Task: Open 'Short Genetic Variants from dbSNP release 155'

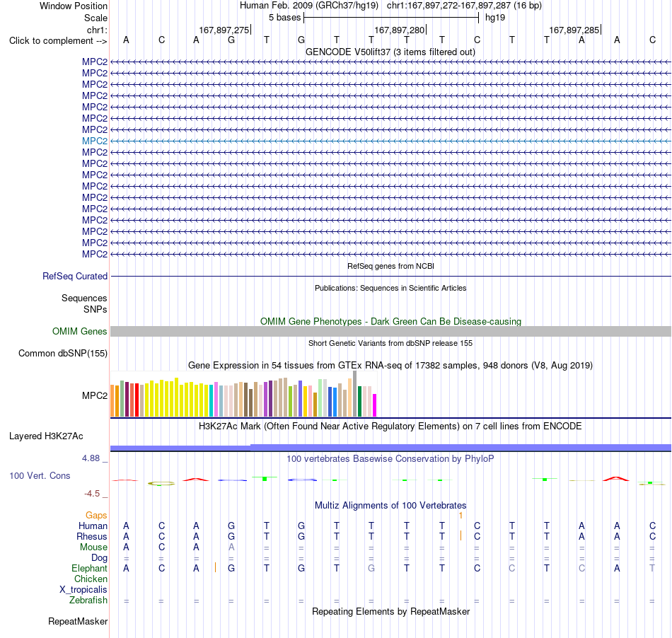Action: (x=390, y=343)
